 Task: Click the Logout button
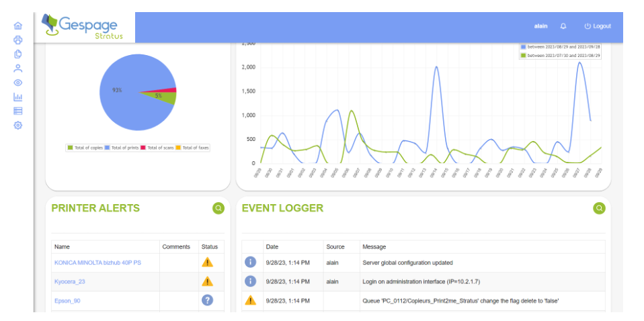click(598, 26)
